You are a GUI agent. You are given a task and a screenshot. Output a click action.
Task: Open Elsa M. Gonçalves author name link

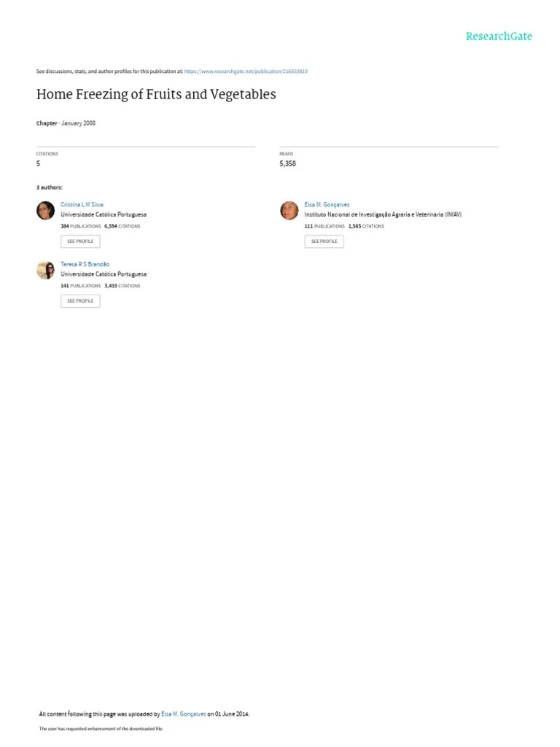click(327, 204)
